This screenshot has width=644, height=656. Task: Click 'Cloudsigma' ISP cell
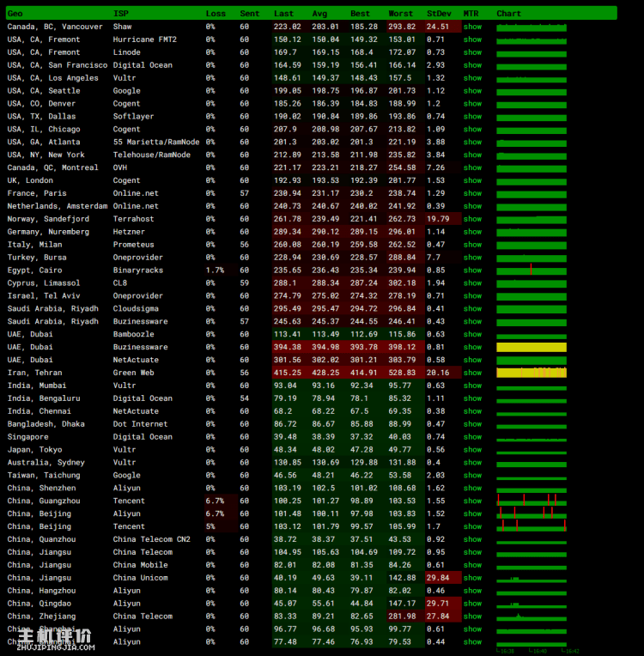[136, 309]
